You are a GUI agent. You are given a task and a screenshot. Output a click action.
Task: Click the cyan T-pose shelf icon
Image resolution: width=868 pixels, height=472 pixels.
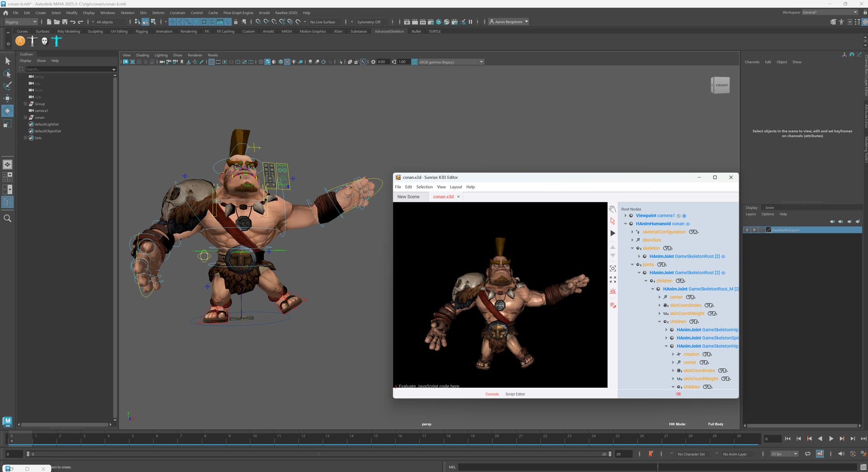(x=57, y=41)
